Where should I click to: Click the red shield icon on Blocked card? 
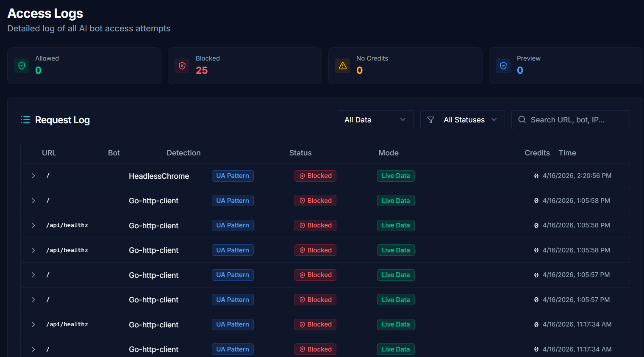182,66
